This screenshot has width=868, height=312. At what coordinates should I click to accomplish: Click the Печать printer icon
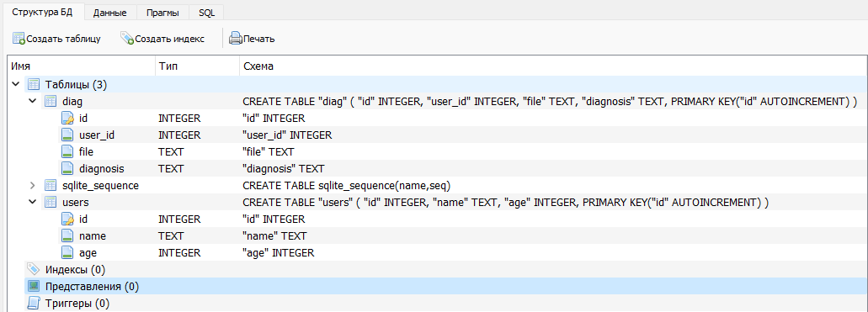tap(236, 39)
